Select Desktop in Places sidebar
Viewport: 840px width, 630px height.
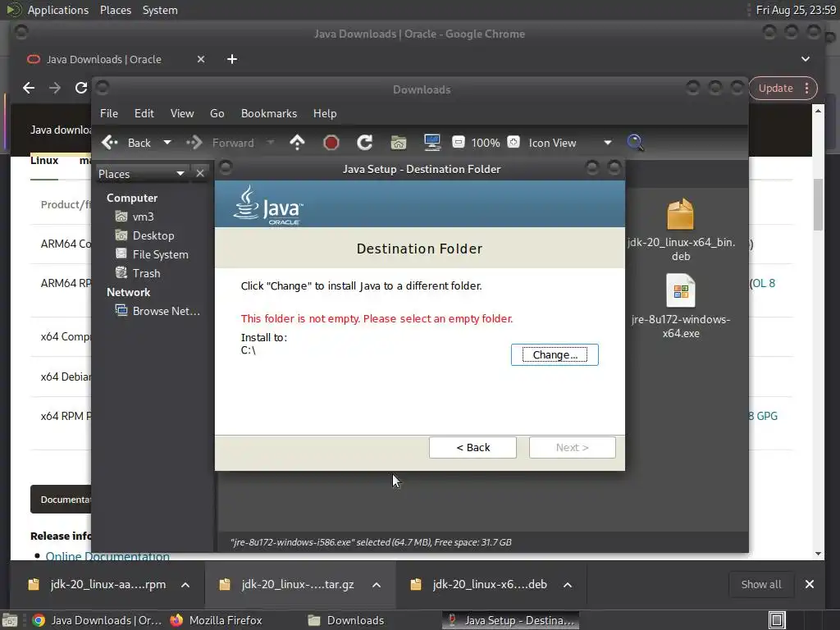153,235
